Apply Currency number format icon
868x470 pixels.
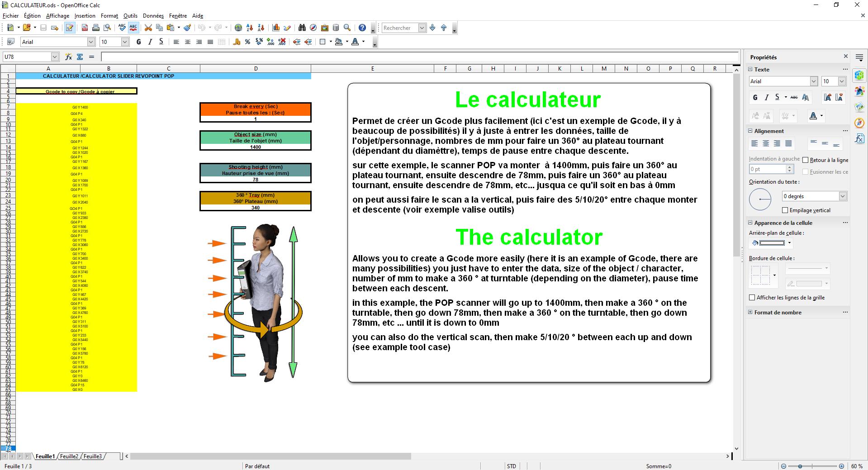point(237,42)
